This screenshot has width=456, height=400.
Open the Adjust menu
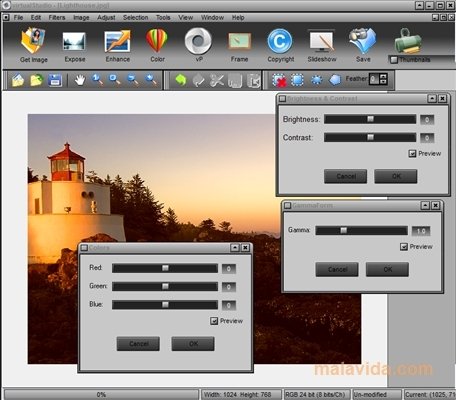[x=106, y=17]
